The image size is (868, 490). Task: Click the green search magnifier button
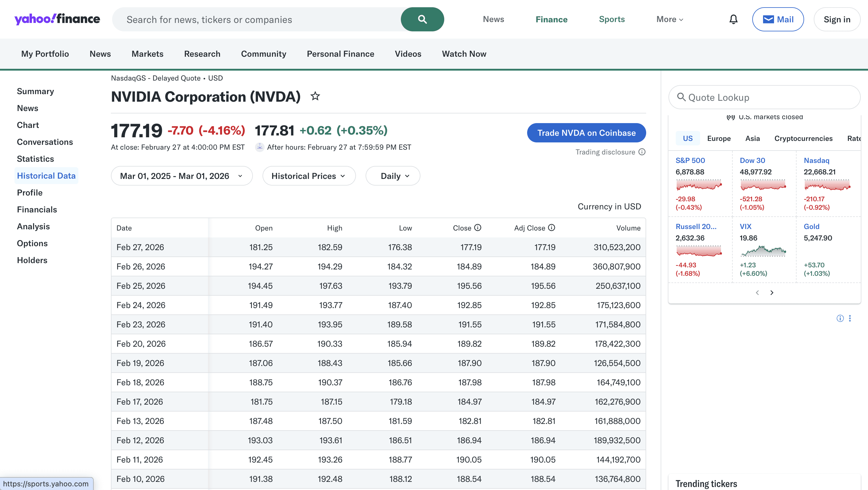pyautogui.click(x=422, y=19)
